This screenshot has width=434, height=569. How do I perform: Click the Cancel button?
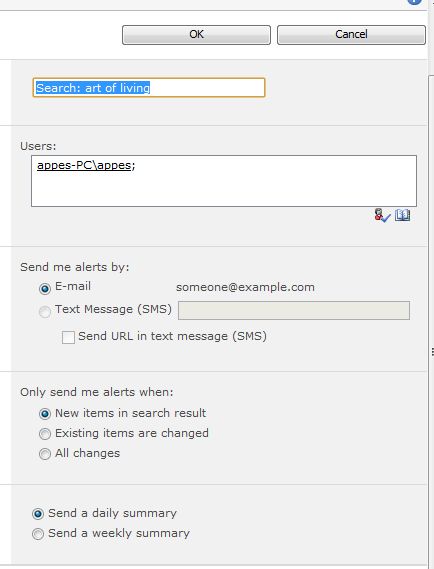coord(351,35)
